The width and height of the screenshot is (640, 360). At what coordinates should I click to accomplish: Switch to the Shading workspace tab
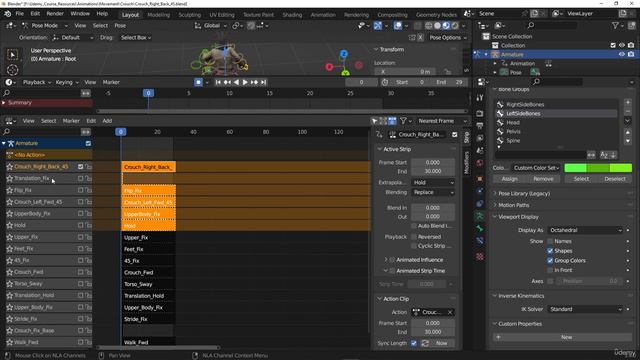pos(292,15)
